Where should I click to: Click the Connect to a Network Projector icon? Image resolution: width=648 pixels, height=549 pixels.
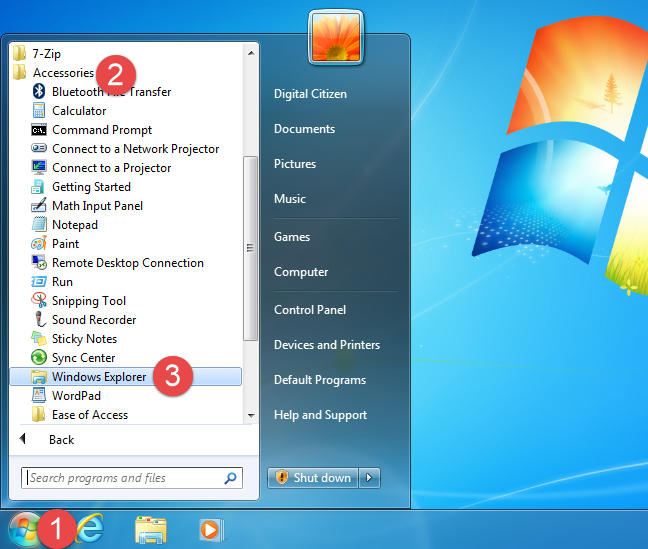tap(39, 148)
